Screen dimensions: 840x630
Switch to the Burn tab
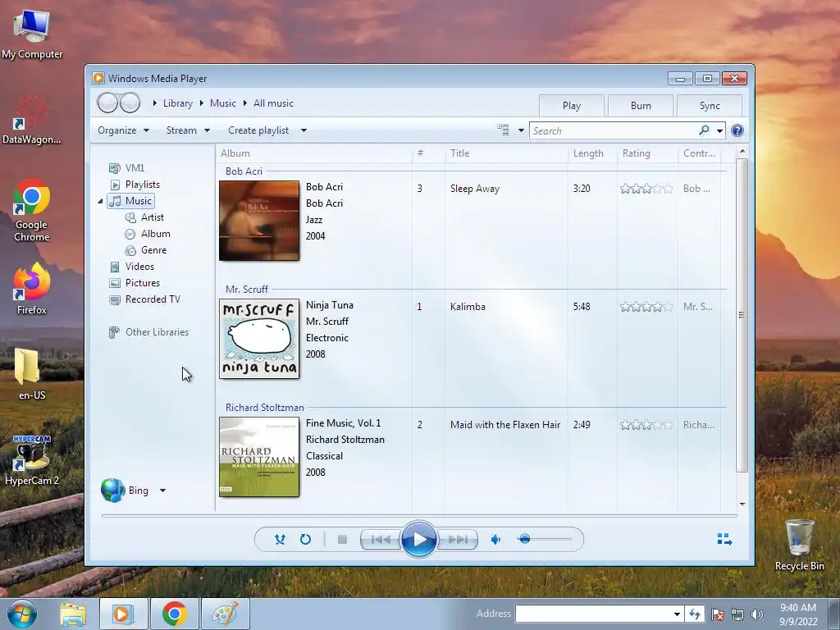coord(641,106)
